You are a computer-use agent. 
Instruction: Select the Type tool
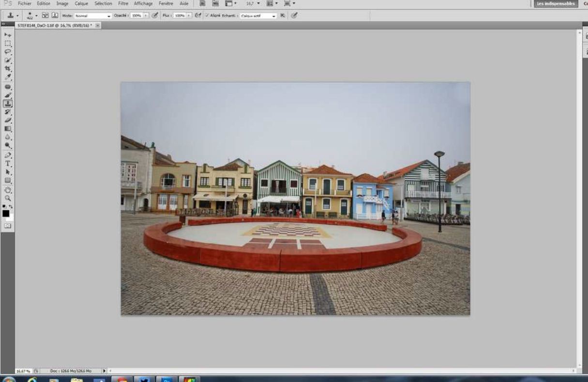(7, 164)
